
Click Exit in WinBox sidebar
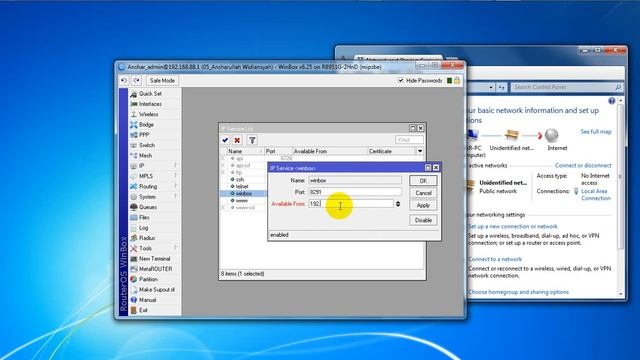click(x=143, y=310)
